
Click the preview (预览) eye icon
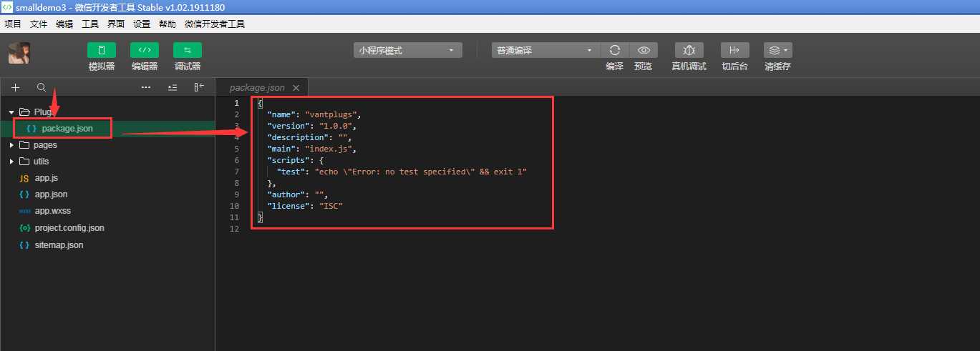tap(644, 50)
